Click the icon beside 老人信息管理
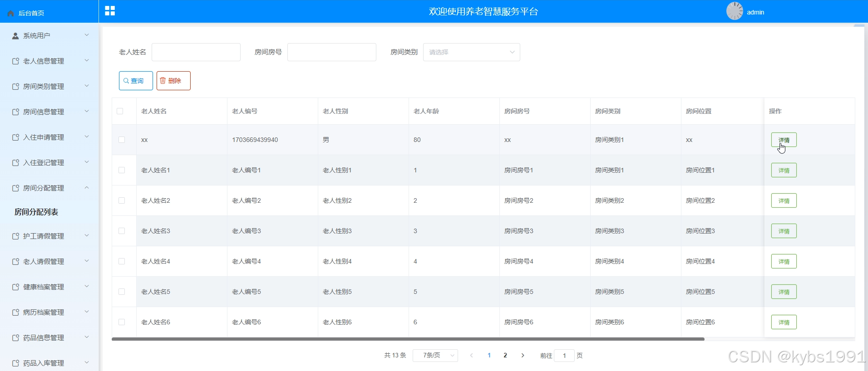This screenshot has width=868, height=371. click(15, 61)
